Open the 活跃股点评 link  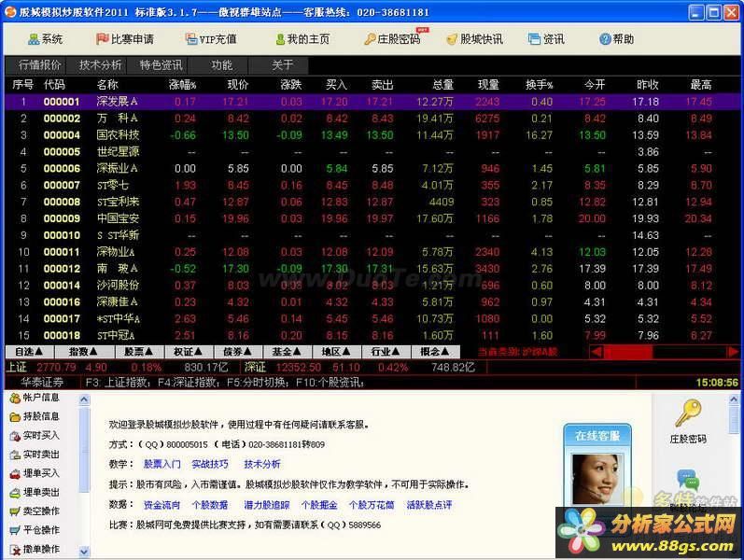click(428, 505)
